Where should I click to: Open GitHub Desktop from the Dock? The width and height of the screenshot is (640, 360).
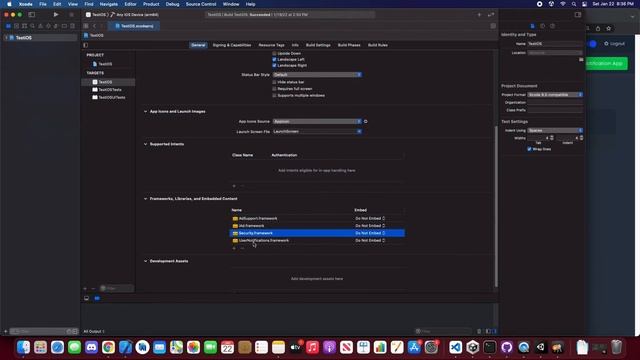(507, 347)
